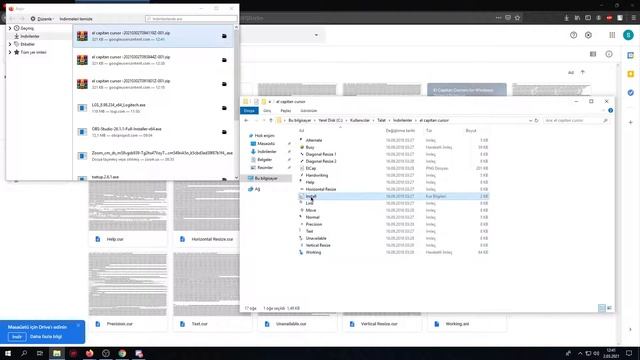Open containing folder for OBS-Studio installer download
640x360 pixels.
click(x=224, y=132)
